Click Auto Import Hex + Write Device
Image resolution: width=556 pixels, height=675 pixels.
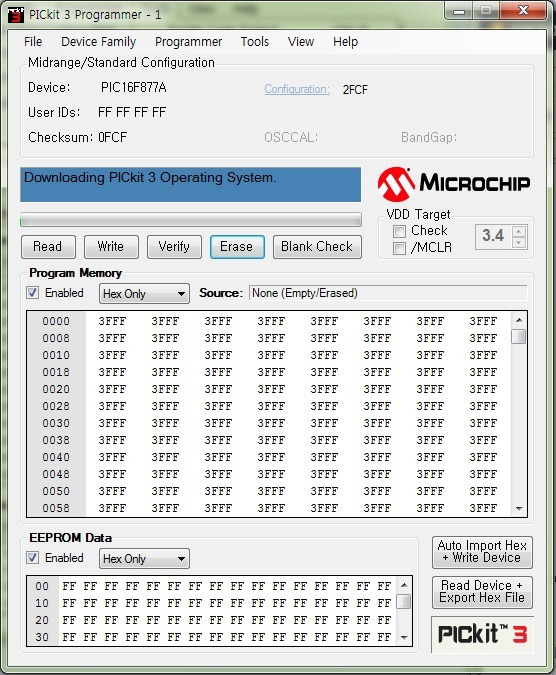[x=482, y=552]
